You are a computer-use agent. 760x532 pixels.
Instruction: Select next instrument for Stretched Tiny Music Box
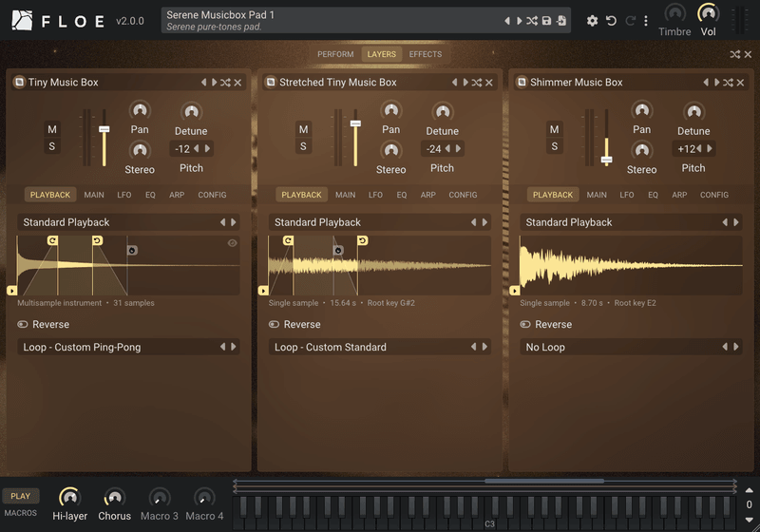tap(465, 83)
